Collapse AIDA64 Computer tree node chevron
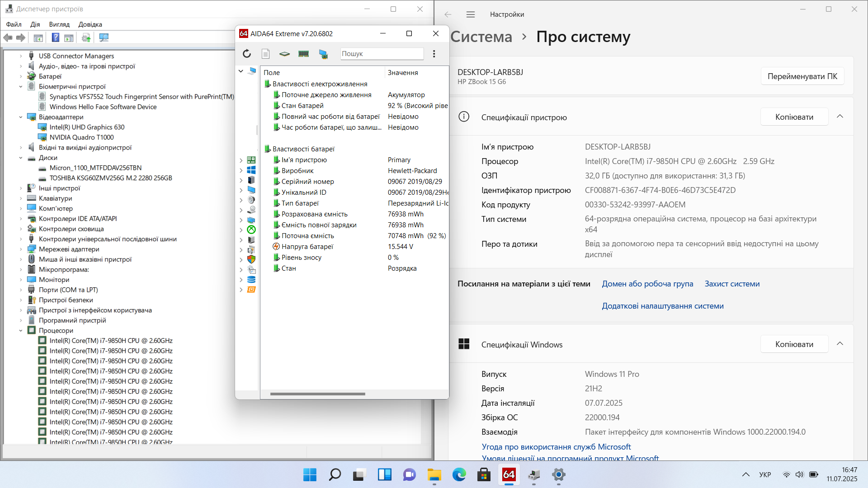The height and width of the screenshot is (488, 868). click(241, 71)
